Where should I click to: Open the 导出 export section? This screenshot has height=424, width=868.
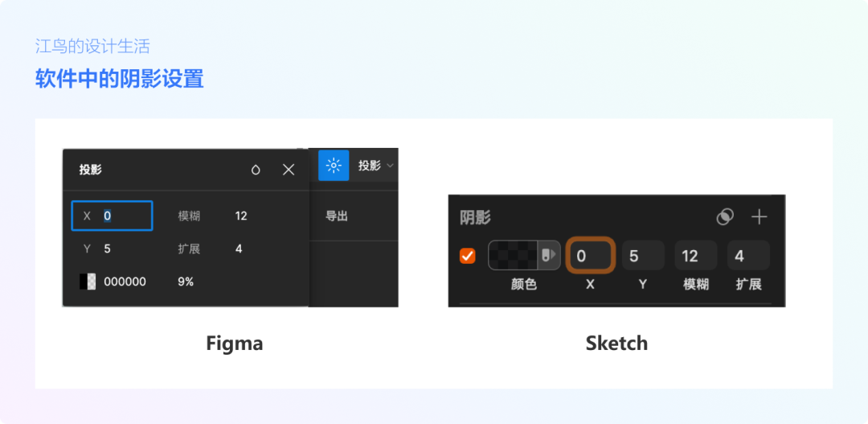[337, 216]
